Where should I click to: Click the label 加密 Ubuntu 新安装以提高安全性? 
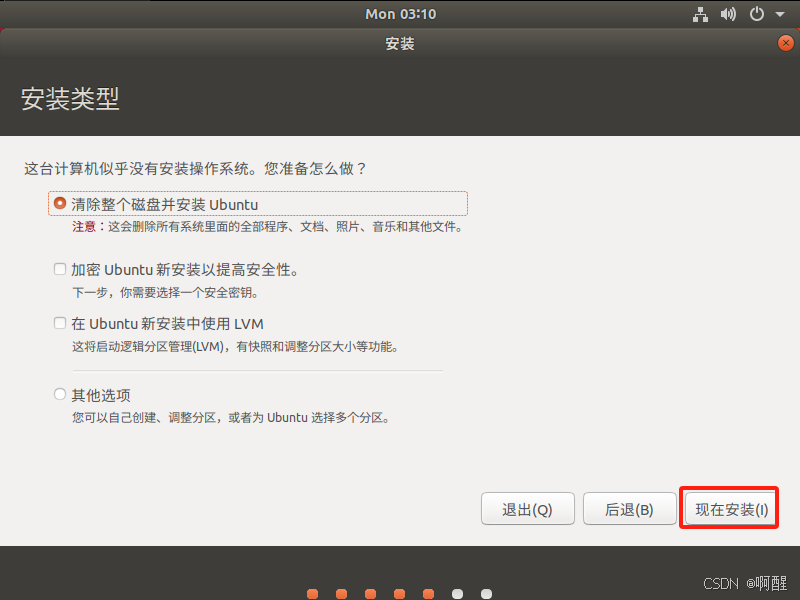pyautogui.click(x=185, y=269)
